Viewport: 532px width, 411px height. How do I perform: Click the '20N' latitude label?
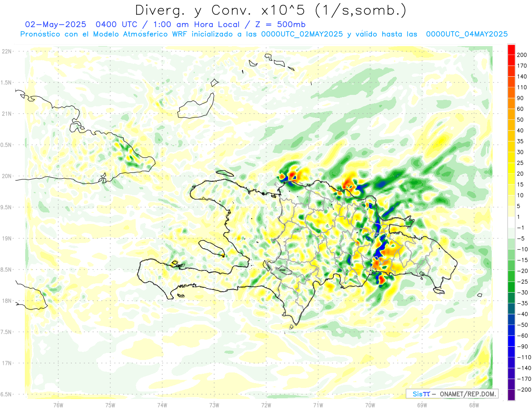7,176
